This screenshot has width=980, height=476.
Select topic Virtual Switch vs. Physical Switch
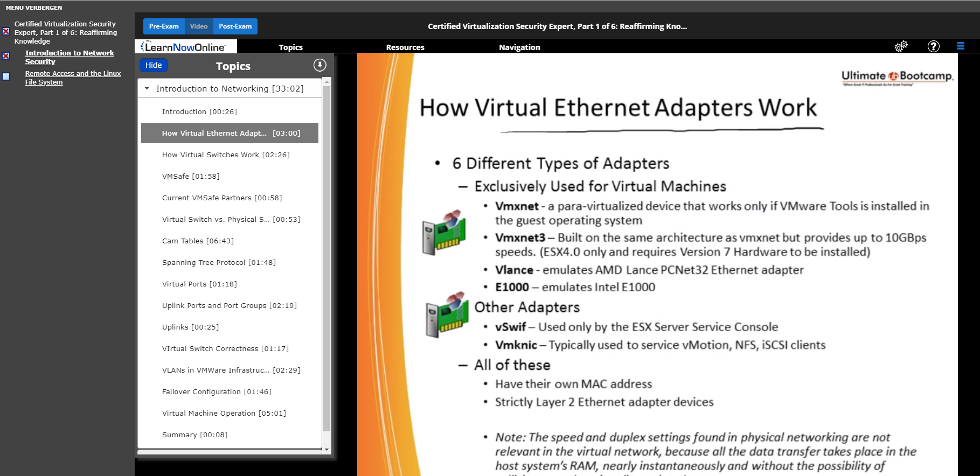(x=230, y=219)
